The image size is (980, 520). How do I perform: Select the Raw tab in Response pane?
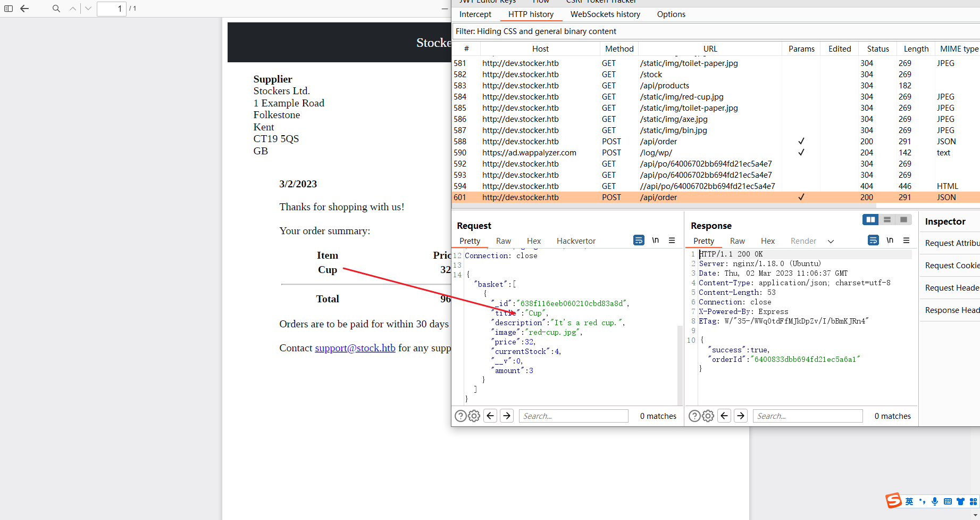pyautogui.click(x=738, y=241)
